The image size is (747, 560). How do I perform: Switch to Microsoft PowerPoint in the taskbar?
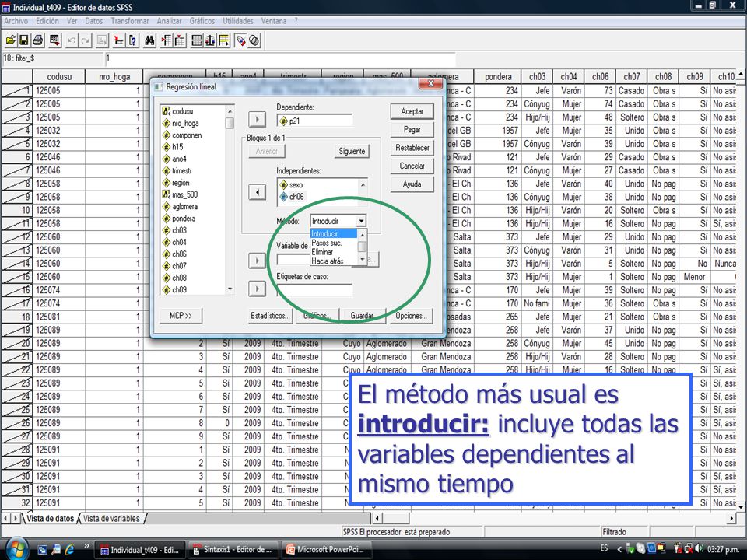(x=326, y=550)
